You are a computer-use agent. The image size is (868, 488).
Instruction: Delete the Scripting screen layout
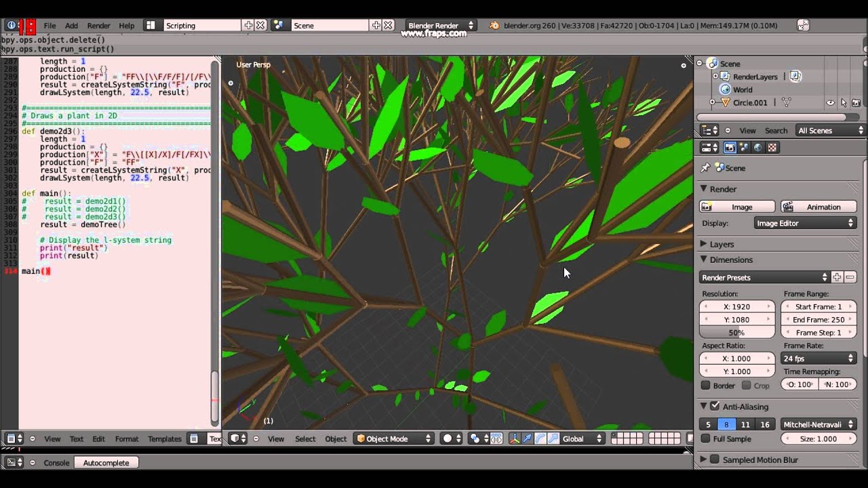tap(260, 25)
